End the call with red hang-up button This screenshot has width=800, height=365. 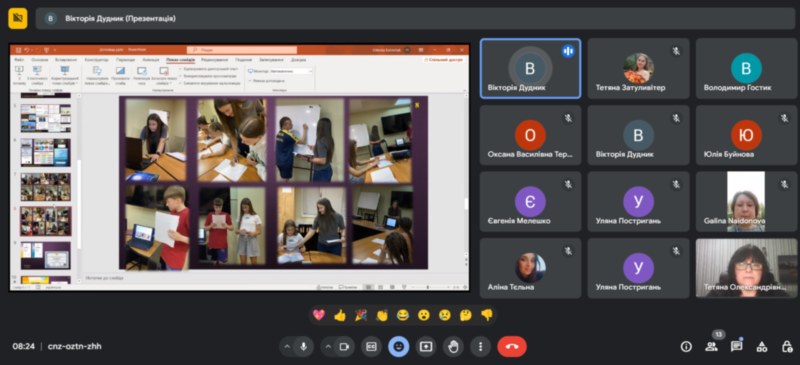click(x=512, y=347)
